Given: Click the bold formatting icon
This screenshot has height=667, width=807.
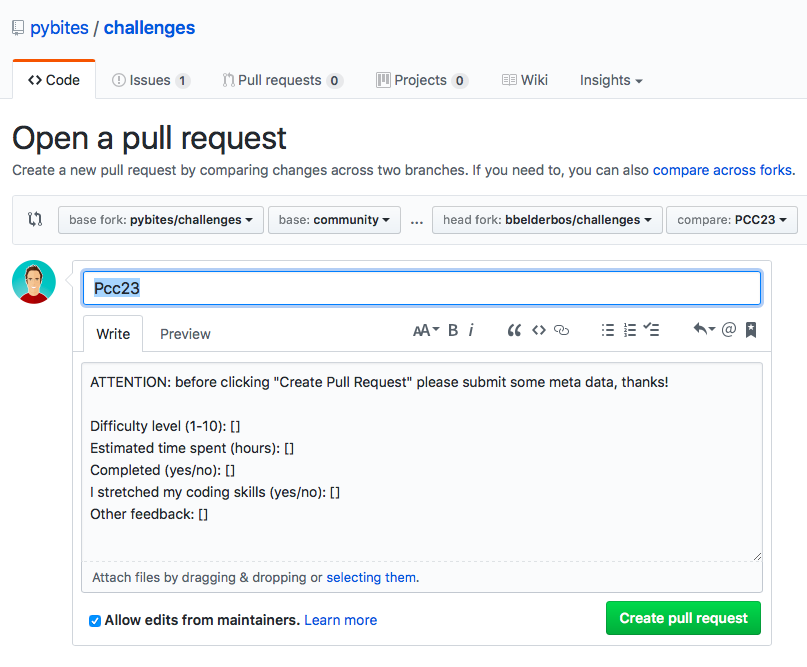Looking at the screenshot, I should [453, 330].
